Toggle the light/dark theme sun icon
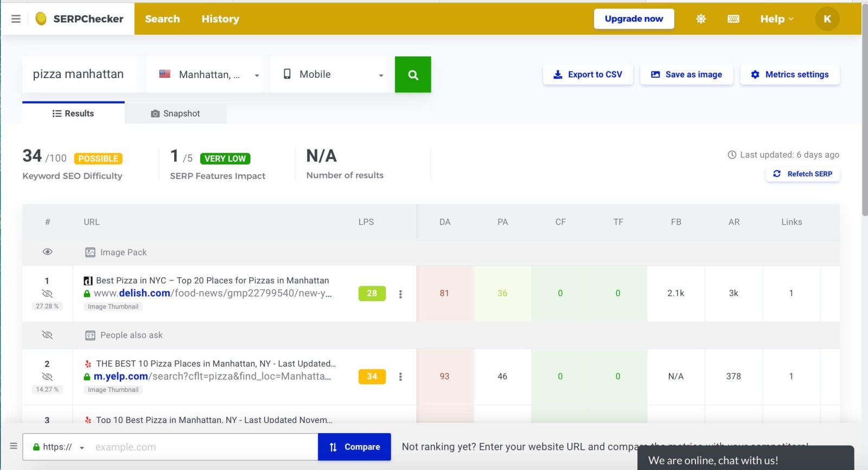Screen dimensions: 868x470 pyautogui.click(x=701, y=19)
